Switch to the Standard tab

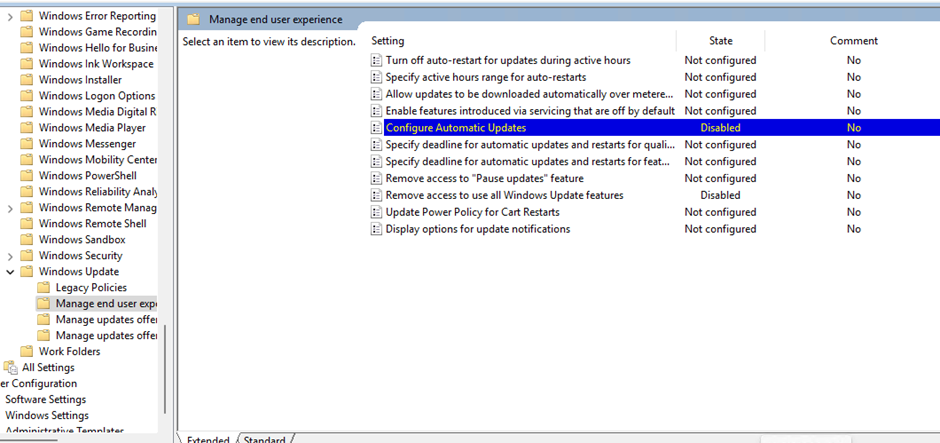click(x=265, y=439)
